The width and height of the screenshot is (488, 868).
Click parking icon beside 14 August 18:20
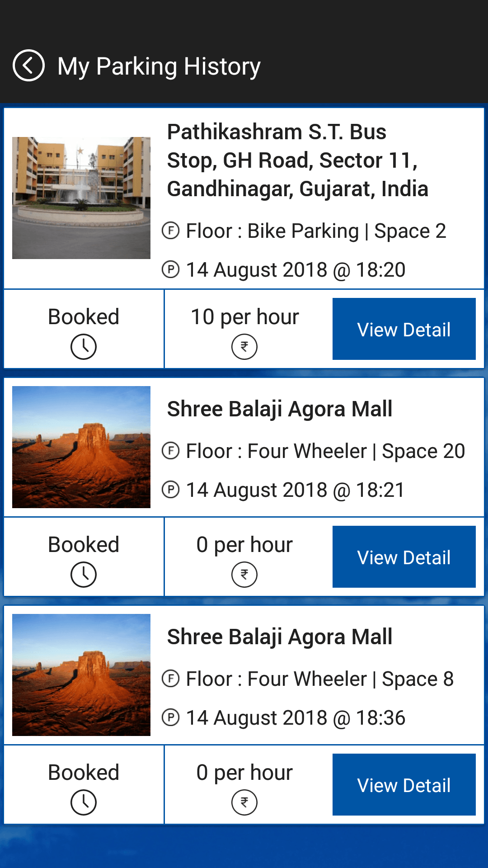(x=171, y=269)
